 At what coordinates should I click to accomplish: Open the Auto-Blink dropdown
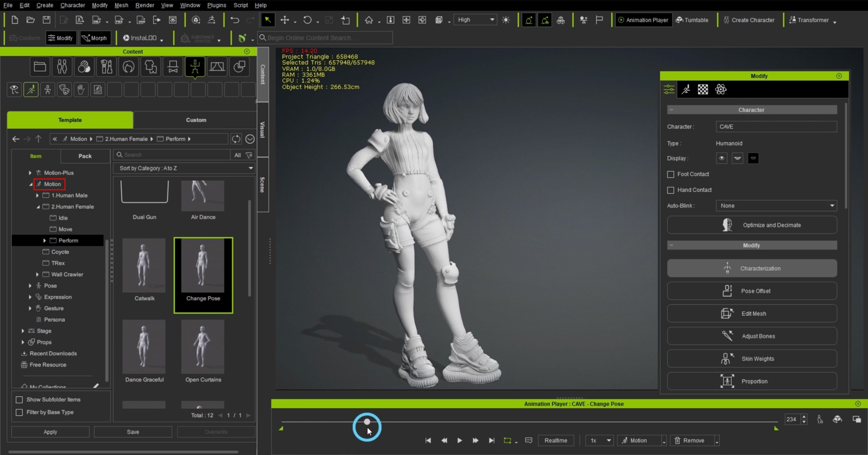(x=776, y=206)
